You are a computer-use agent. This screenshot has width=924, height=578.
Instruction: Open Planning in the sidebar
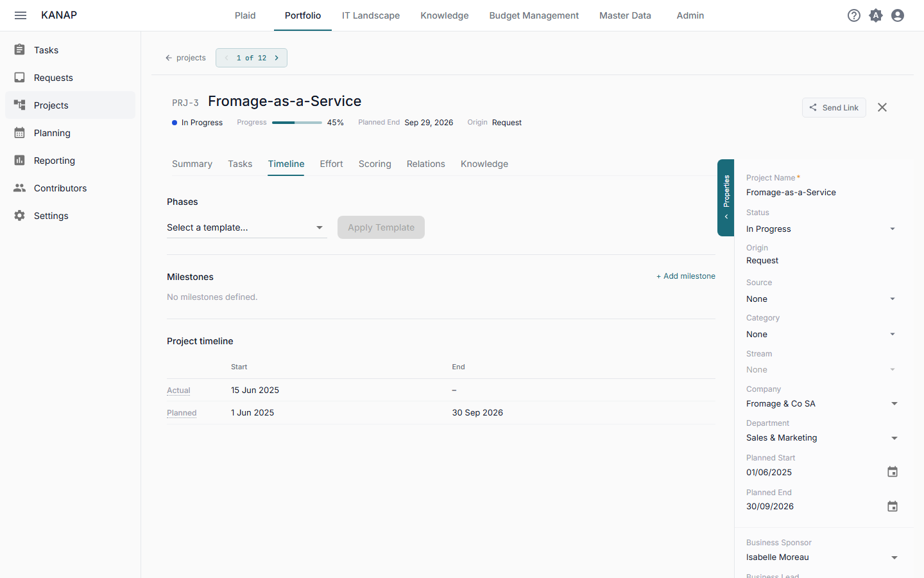pos(71,133)
